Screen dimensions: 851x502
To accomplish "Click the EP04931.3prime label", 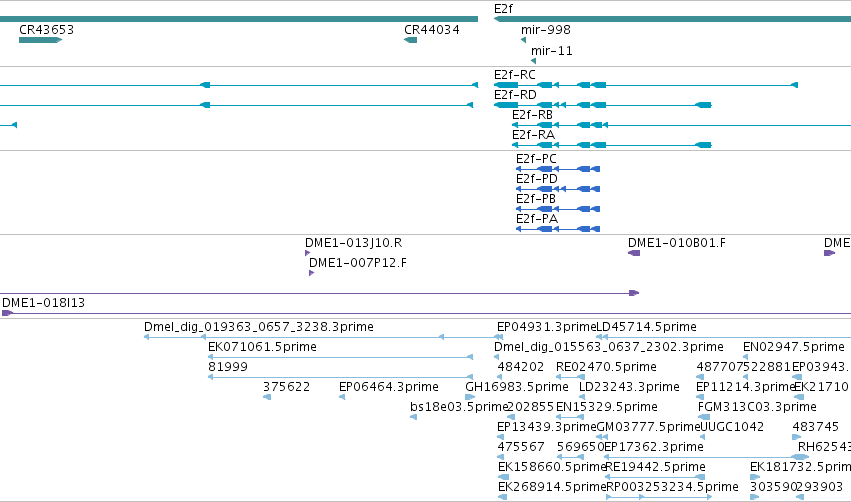I will coord(547,327).
